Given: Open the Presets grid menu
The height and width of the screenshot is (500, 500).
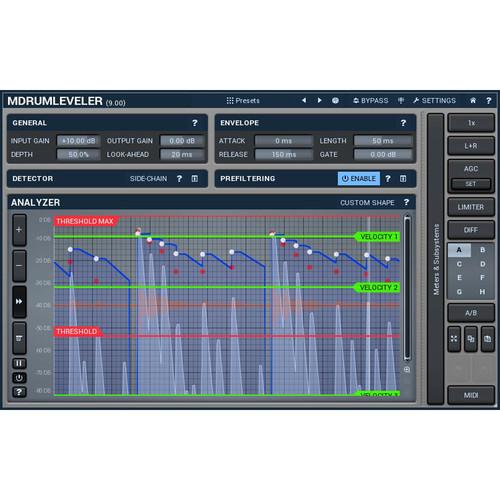Looking at the screenshot, I should tap(243, 101).
